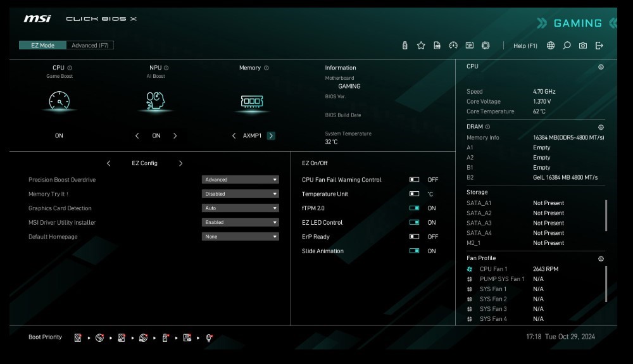Viewport: 633px width, 364px height.
Task: Go to next EZ Config page
Action: coord(180,163)
